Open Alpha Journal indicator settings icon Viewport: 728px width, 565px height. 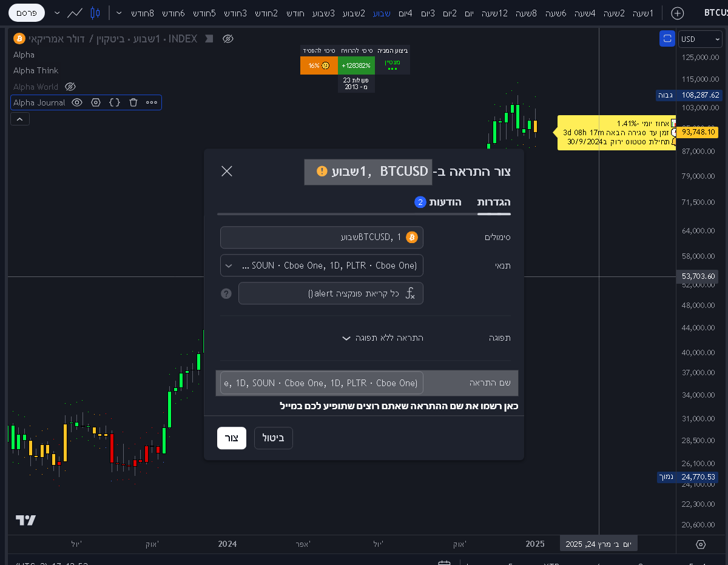click(95, 102)
